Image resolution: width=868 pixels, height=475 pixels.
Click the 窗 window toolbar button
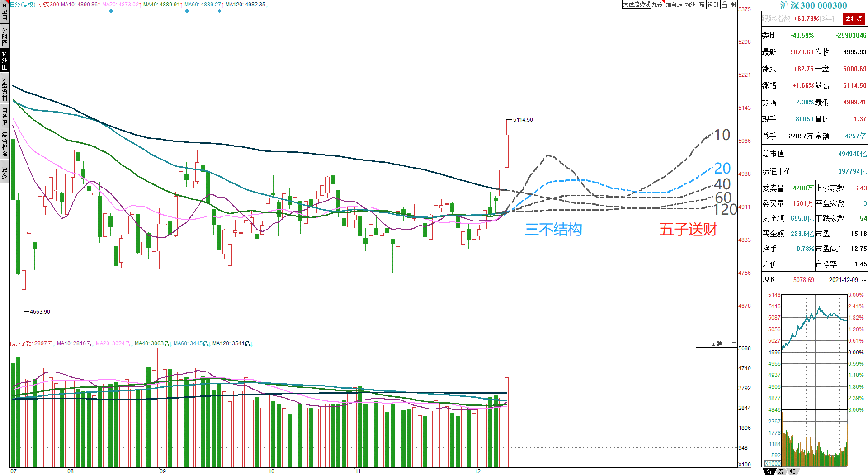point(702,5)
